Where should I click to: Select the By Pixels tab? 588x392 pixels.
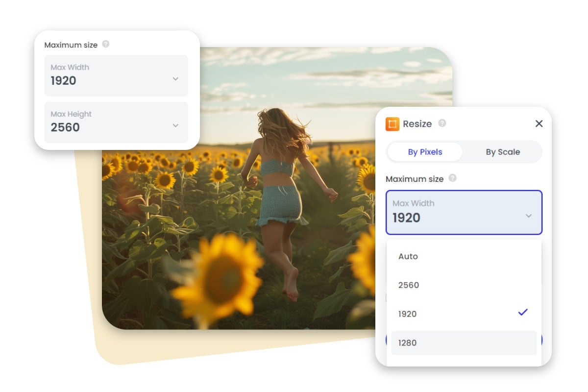[x=424, y=152]
